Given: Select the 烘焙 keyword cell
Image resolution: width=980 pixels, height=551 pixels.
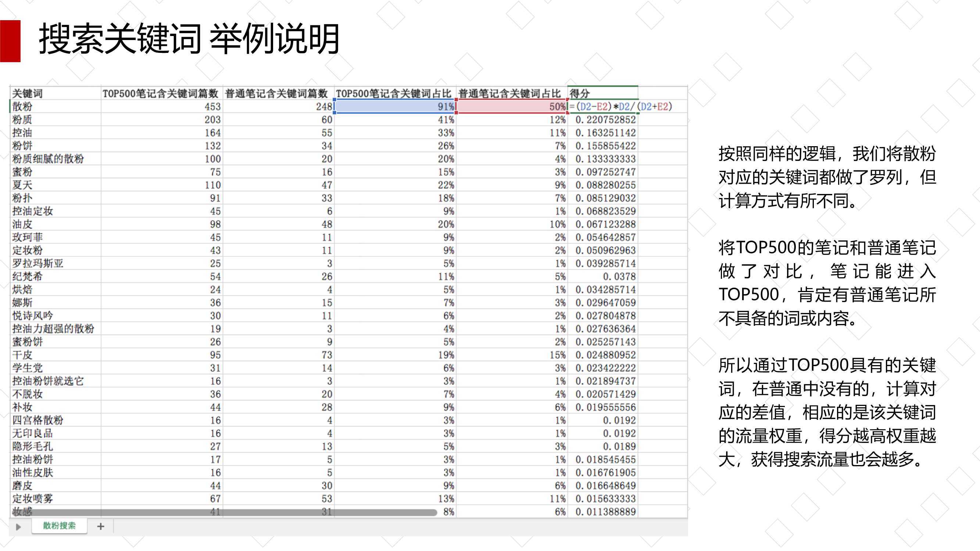Looking at the screenshot, I should coord(55,290).
